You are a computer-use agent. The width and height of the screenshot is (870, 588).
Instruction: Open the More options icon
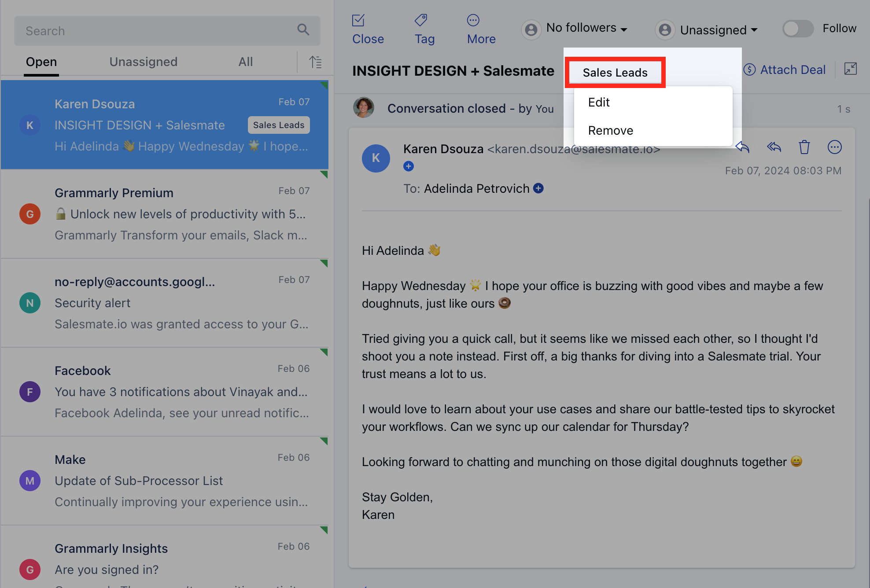tap(473, 20)
